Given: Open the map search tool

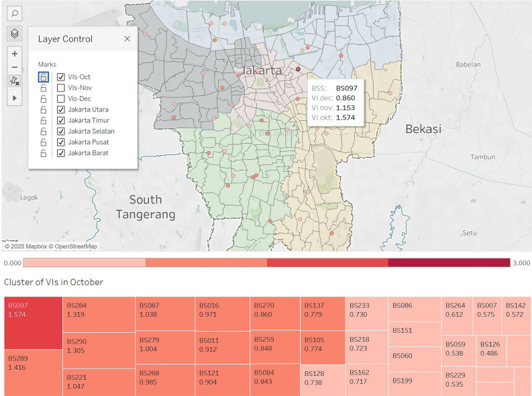Looking at the screenshot, I should [15, 13].
